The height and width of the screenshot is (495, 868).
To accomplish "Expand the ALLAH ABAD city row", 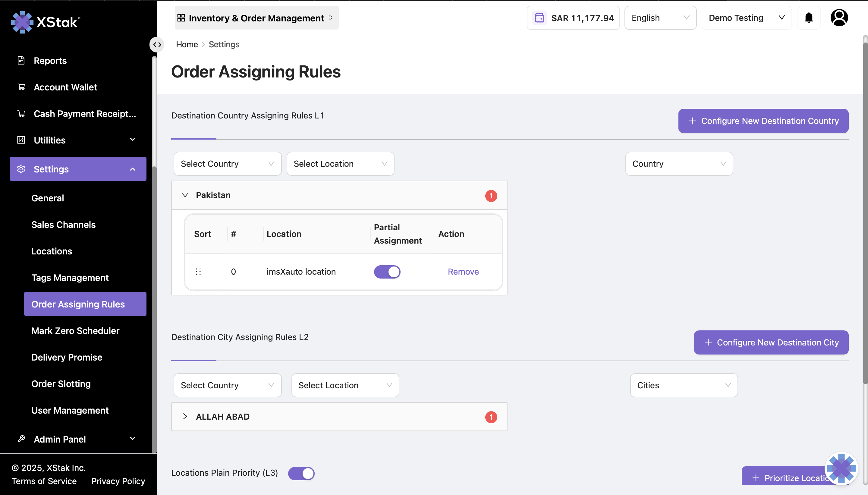I will point(185,416).
